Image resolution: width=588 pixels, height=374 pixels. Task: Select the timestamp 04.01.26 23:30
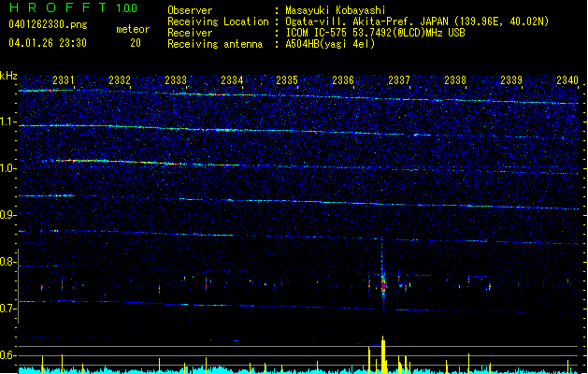coord(48,43)
